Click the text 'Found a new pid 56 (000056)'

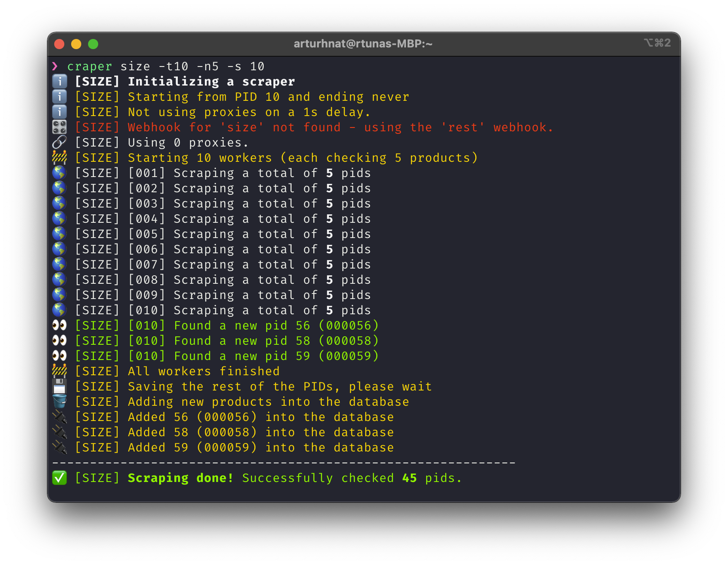tap(276, 326)
